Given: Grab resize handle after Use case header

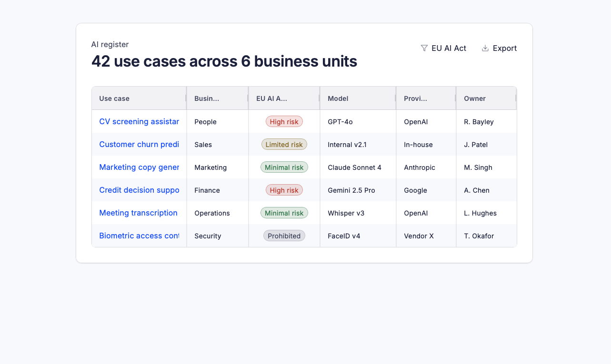Looking at the screenshot, I should click(186, 98).
